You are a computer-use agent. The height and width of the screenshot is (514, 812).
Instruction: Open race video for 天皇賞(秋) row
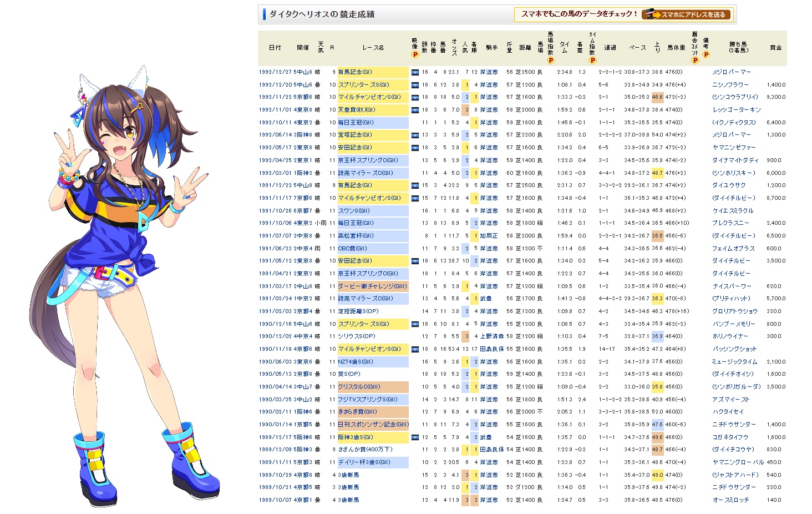pyautogui.click(x=415, y=110)
